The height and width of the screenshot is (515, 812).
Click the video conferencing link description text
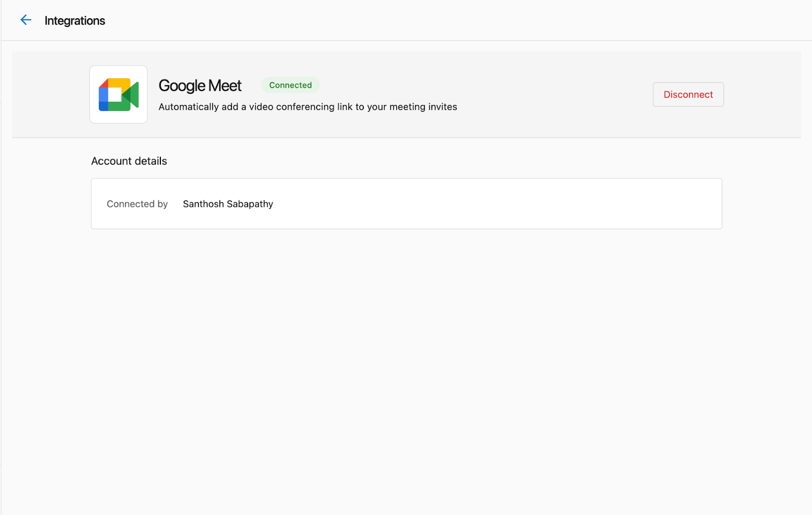[308, 107]
